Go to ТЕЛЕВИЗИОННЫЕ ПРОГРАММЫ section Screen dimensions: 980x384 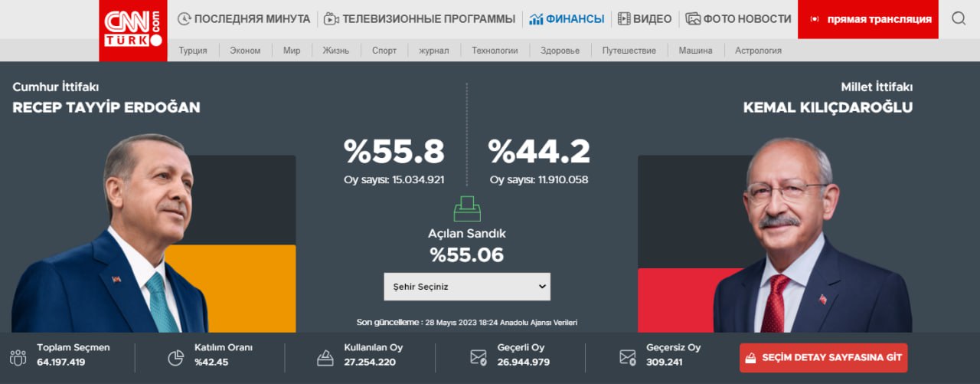tap(419, 19)
